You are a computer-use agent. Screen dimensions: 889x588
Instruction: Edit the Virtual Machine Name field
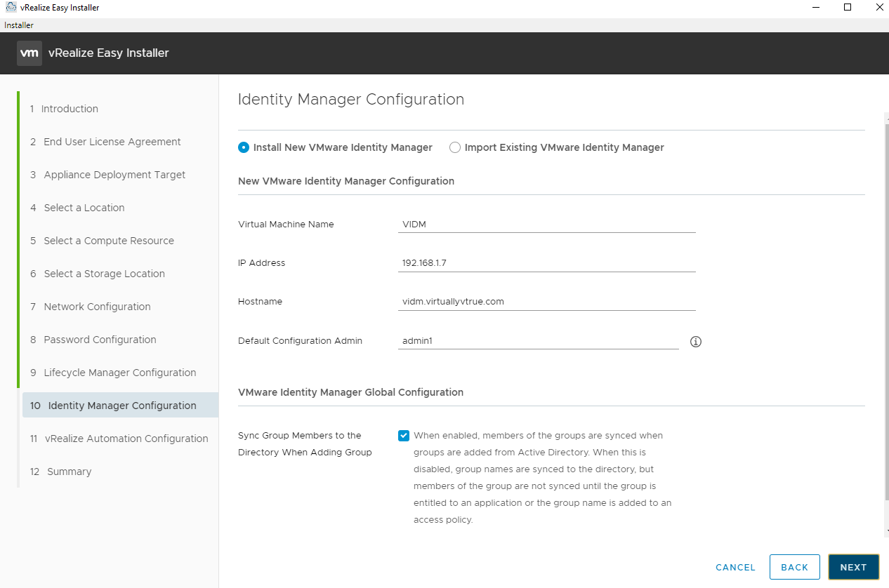[x=546, y=223]
